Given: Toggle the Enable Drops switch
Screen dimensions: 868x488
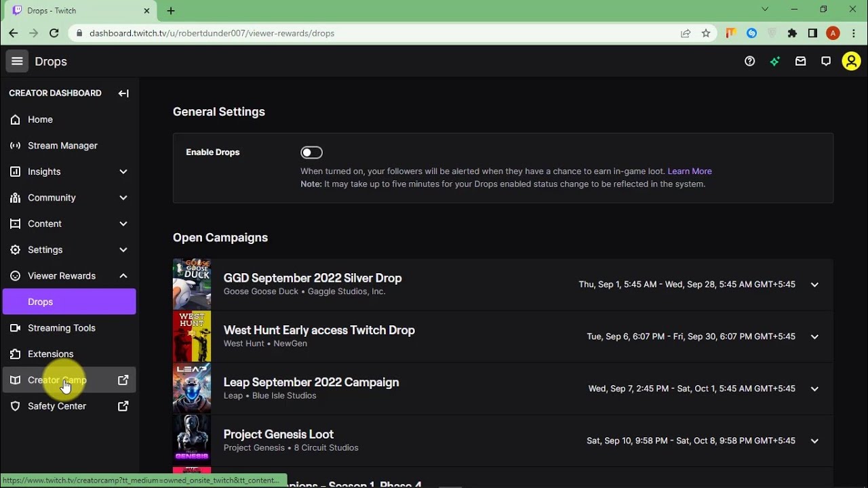Looking at the screenshot, I should (312, 152).
